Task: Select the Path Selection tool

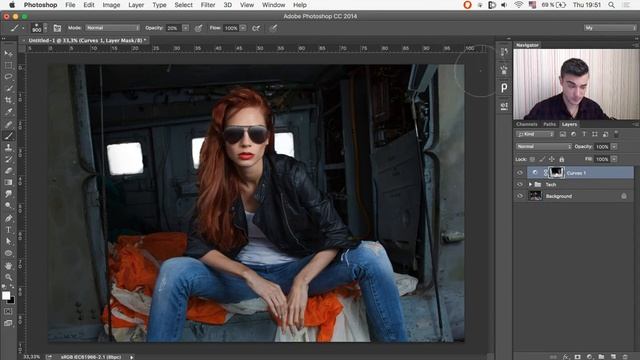Action: coord(8,241)
